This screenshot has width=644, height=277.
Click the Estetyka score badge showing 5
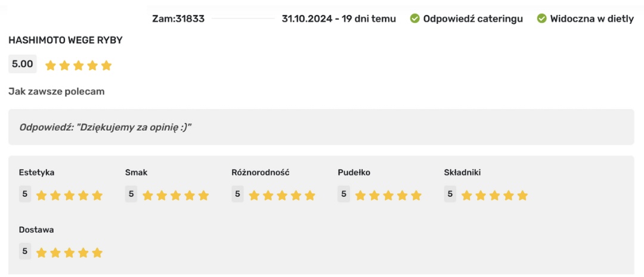[x=25, y=194]
